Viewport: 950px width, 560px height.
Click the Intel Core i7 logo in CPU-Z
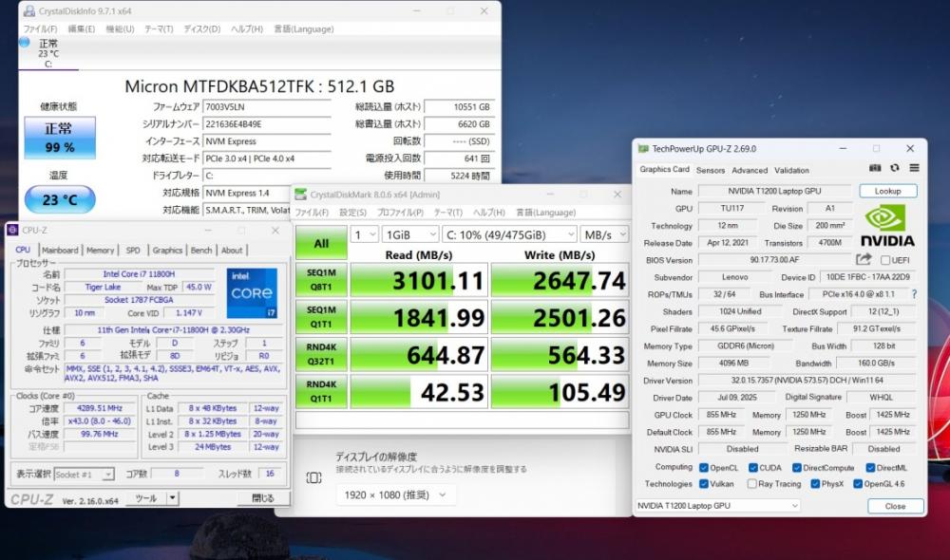tap(252, 292)
